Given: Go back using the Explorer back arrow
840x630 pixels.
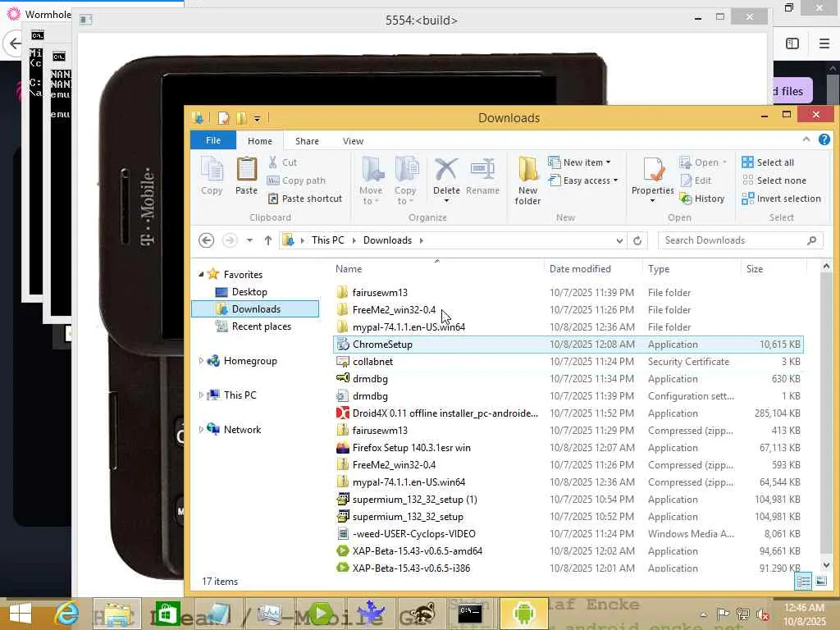Looking at the screenshot, I should [x=206, y=240].
